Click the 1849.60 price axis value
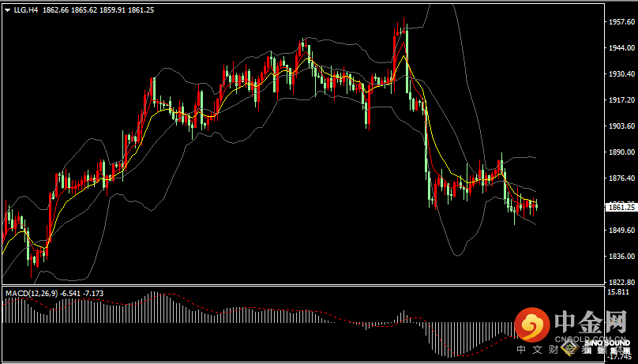638x364 pixels. click(x=620, y=231)
